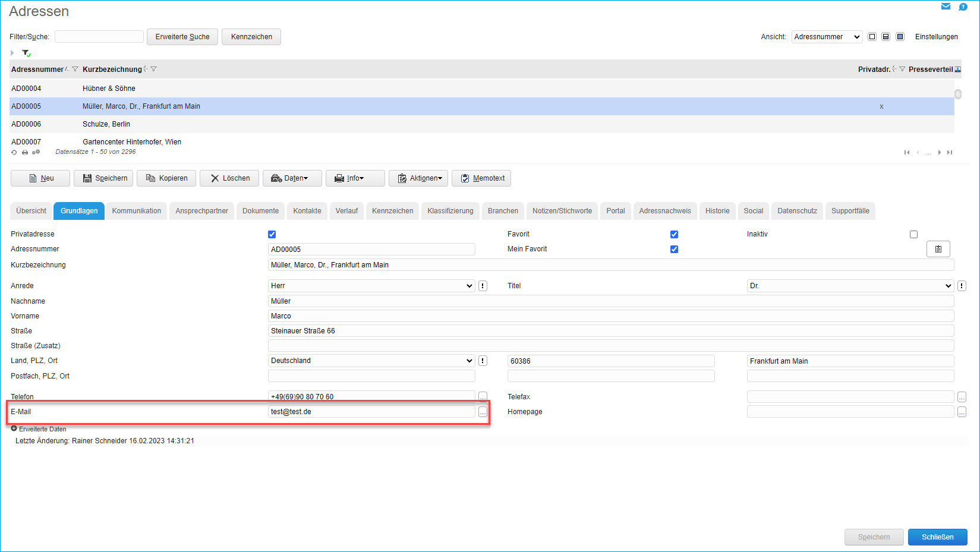Screen dimensions: 980x552
Task: Click the blue help question mark icon
Action: point(963,7)
